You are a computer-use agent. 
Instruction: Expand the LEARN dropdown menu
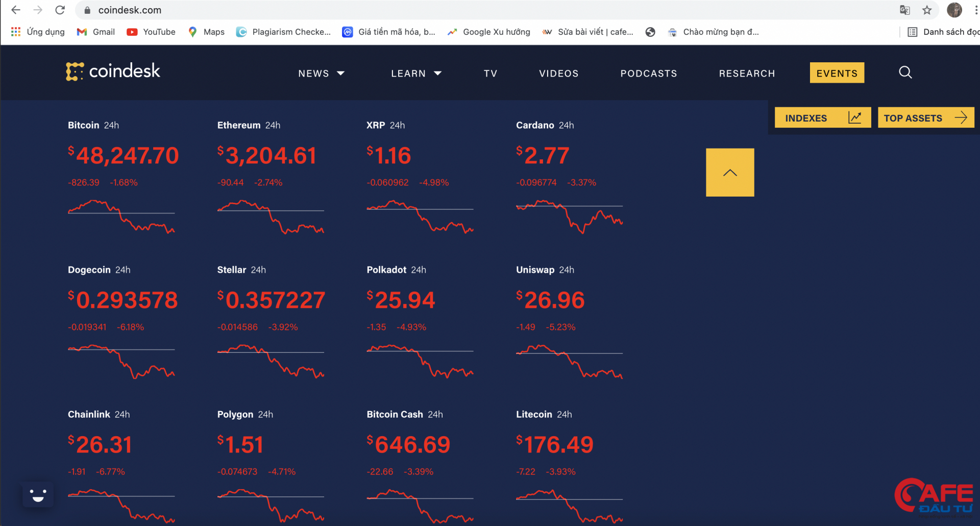pyautogui.click(x=416, y=74)
